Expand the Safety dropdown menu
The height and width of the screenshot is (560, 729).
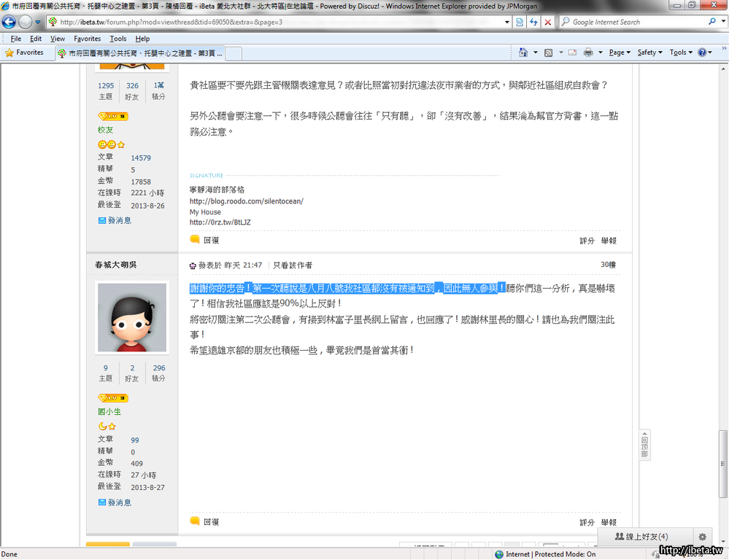(649, 52)
